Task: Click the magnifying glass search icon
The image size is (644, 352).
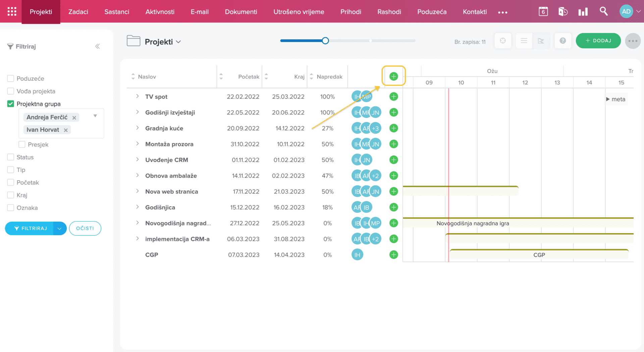Action: [603, 11]
